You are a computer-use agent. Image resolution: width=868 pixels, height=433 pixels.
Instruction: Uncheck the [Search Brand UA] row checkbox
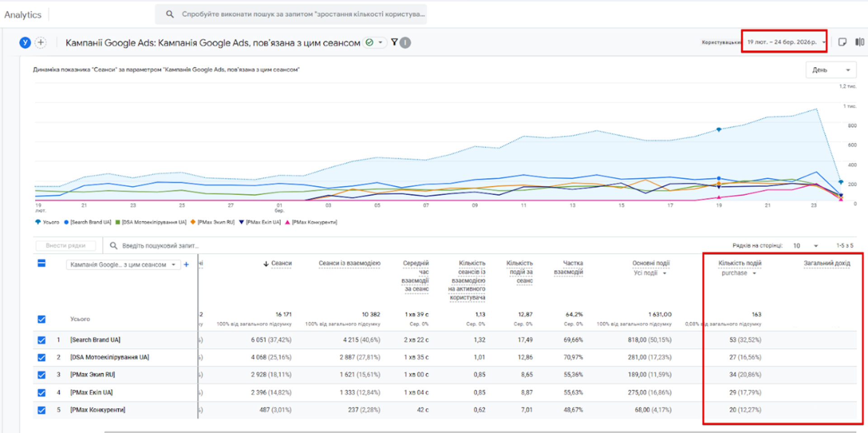tap(42, 340)
